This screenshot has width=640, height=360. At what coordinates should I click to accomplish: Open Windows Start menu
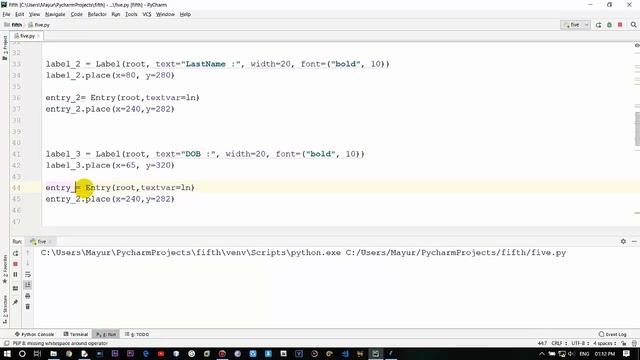(7, 353)
